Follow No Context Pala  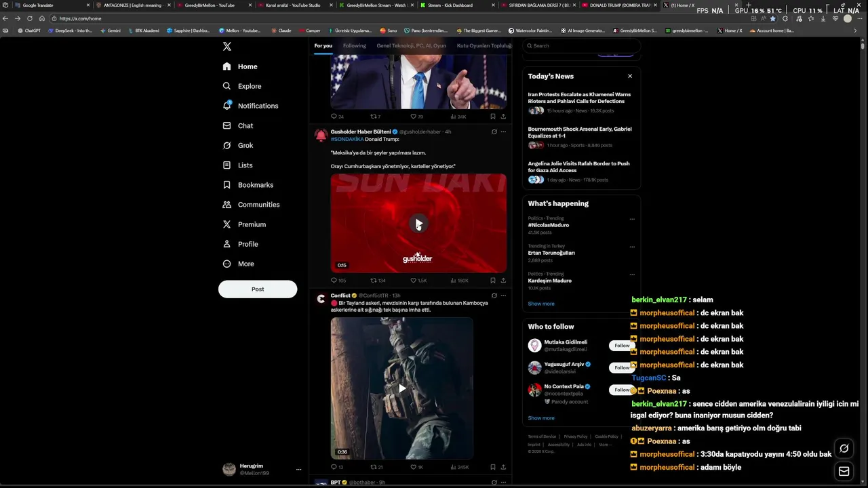point(622,390)
